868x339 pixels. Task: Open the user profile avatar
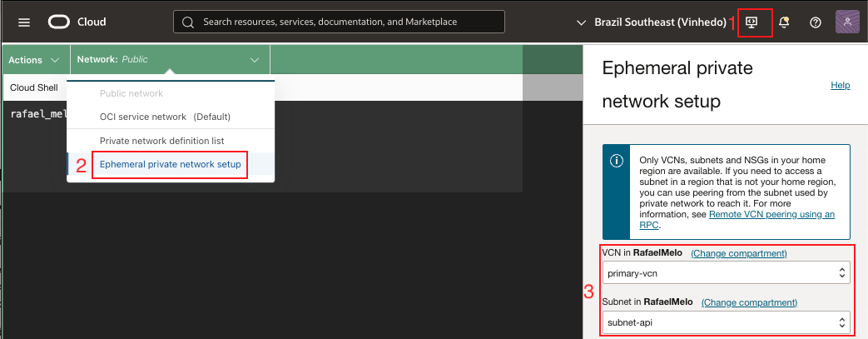pos(847,22)
